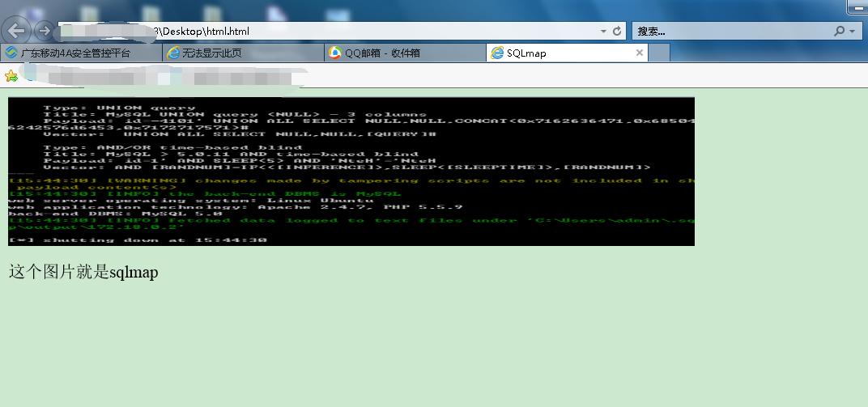Viewport: 868px width, 407px height.
Task: Close the SQLmap tab
Action: point(640,53)
